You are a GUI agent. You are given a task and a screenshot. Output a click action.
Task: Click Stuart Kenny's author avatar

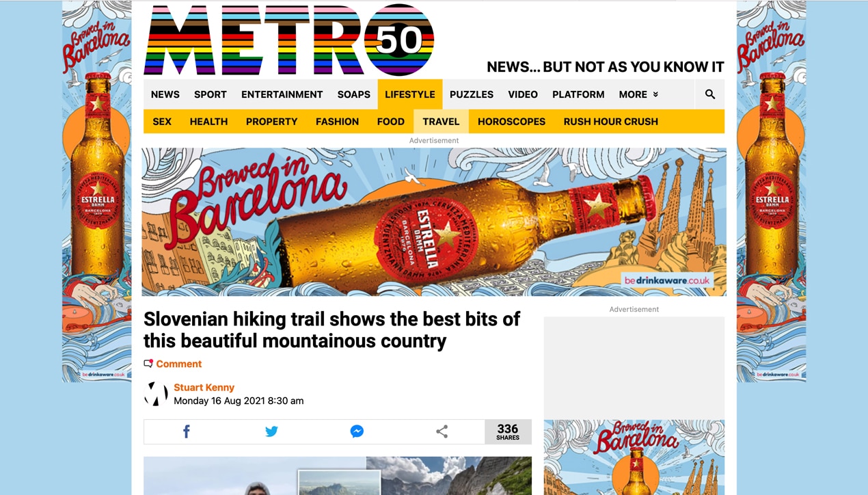[156, 394]
